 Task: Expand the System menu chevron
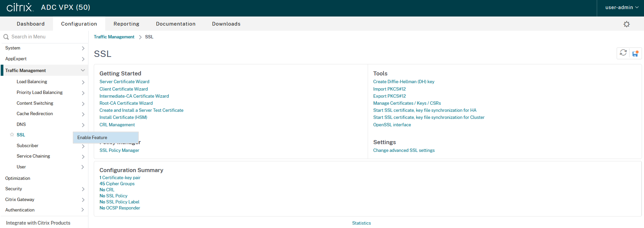point(83,48)
